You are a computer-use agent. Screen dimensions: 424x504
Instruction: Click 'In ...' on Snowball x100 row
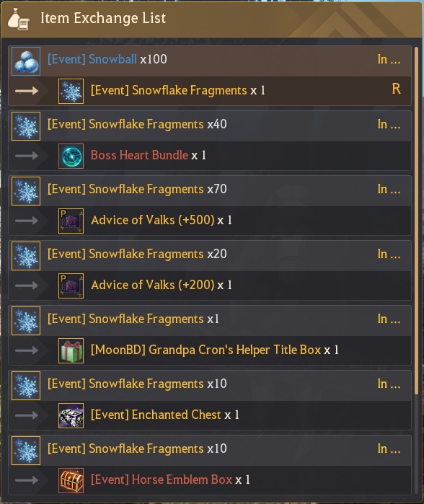389,59
